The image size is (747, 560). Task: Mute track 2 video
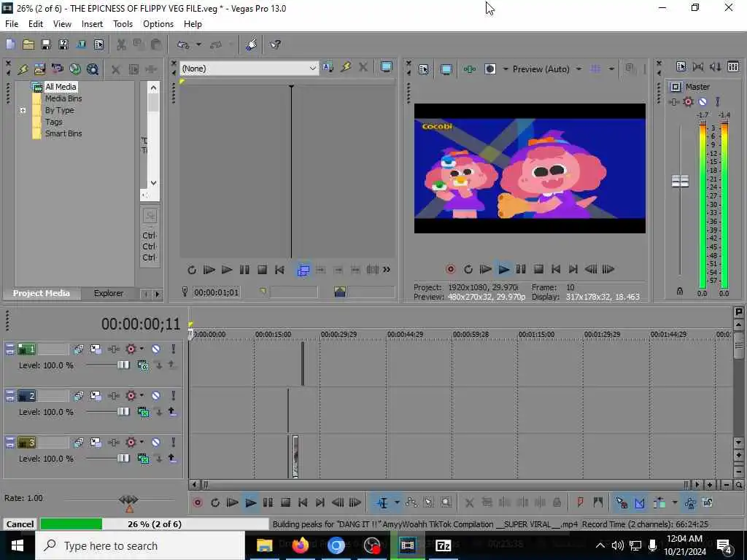tap(156, 396)
